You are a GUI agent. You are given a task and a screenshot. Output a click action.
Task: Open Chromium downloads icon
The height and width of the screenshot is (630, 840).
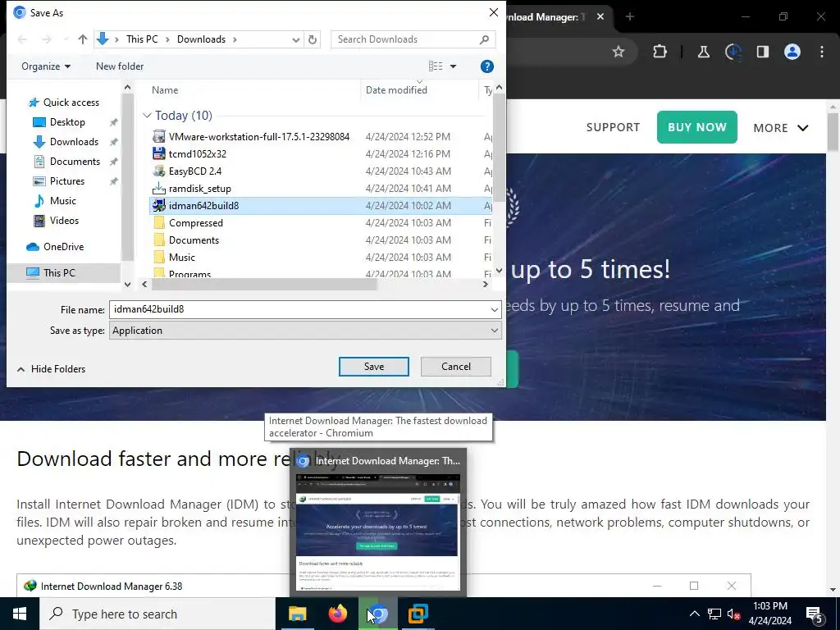click(x=733, y=52)
